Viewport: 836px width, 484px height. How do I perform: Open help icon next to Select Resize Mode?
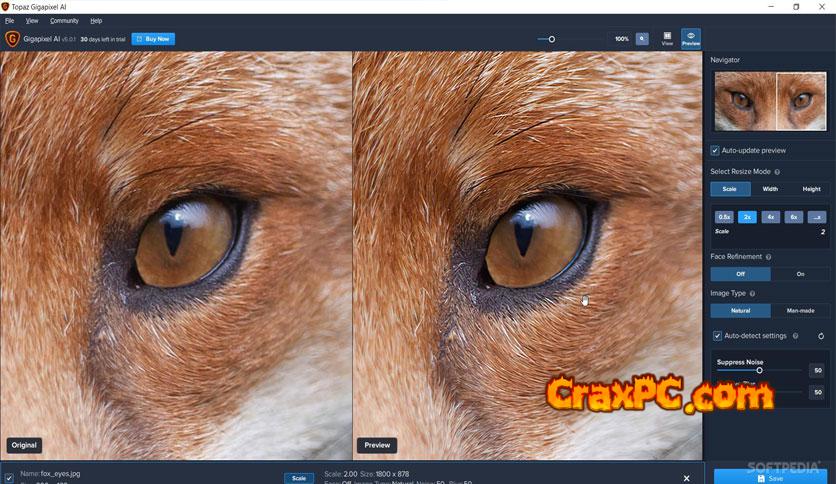(x=777, y=172)
